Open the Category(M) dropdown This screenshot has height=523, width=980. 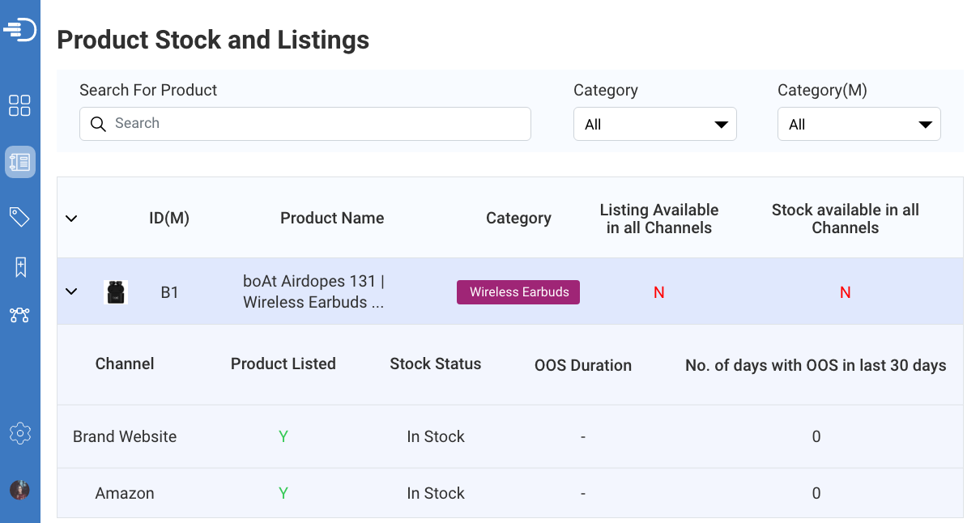pyautogui.click(x=859, y=123)
